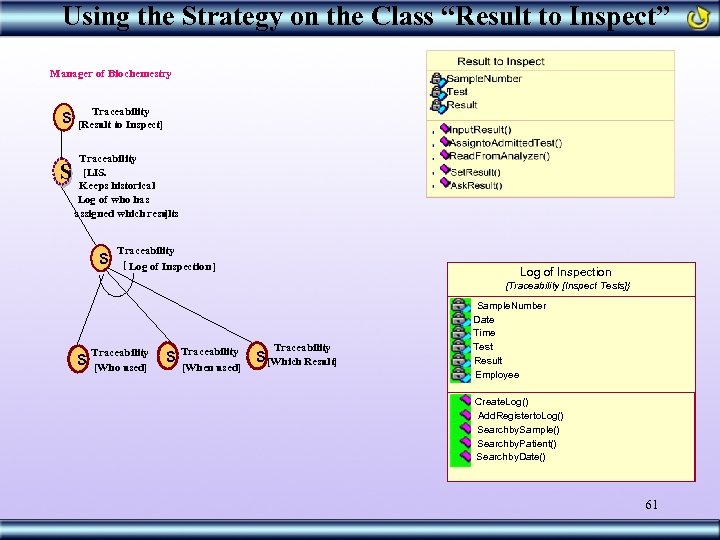Click the yellow return arrow icon
The height and width of the screenshot is (540, 720).
[698, 17]
